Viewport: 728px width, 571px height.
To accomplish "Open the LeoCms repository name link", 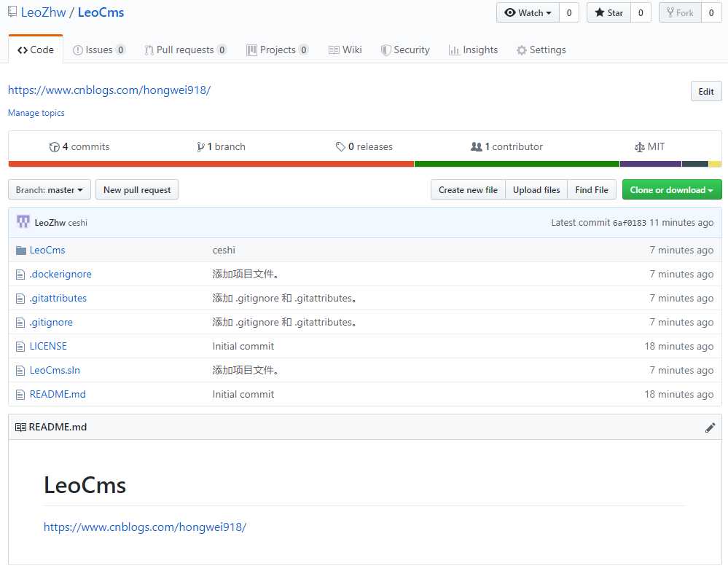I will pos(101,12).
